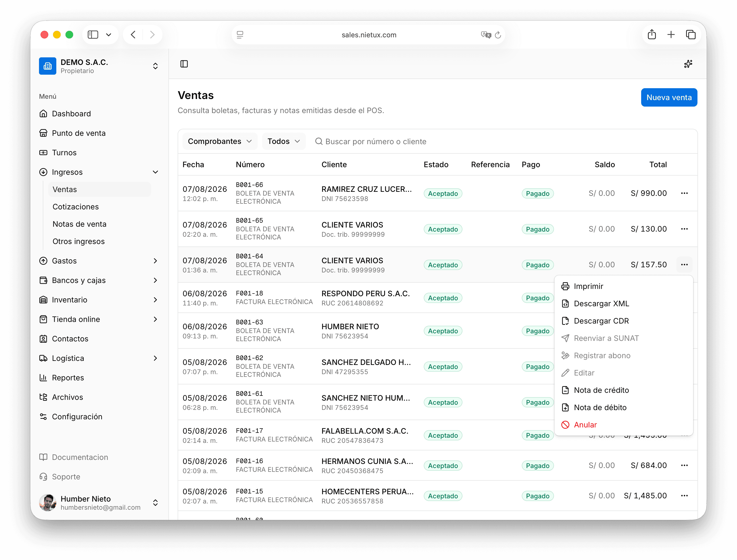
Task: Choose Descargar XML from the menu
Action: click(624, 304)
